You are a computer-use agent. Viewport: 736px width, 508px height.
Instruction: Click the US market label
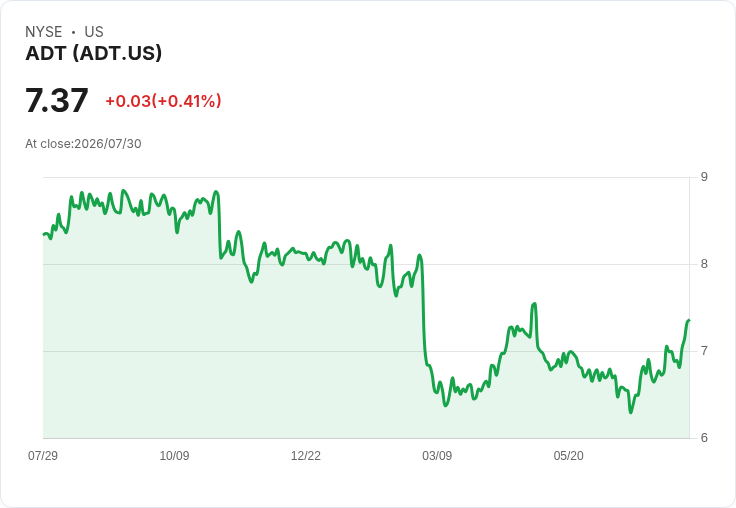(94, 32)
